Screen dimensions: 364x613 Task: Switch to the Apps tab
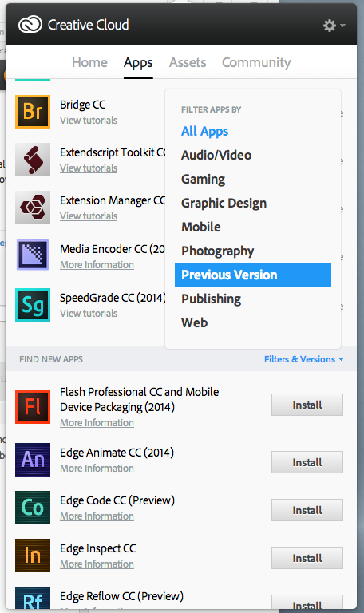pyautogui.click(x=138, y=63)
